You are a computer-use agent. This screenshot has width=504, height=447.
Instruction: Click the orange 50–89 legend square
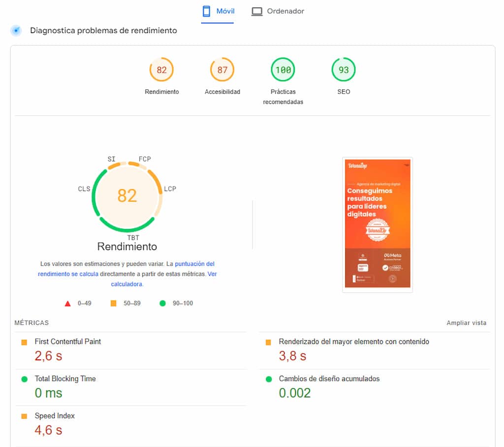114,303
